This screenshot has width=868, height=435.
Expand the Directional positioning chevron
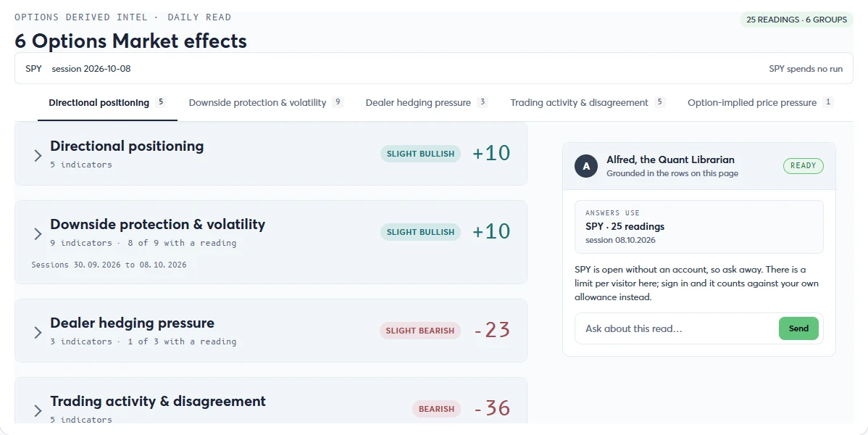pyautogui.click(x=38, y=156)
